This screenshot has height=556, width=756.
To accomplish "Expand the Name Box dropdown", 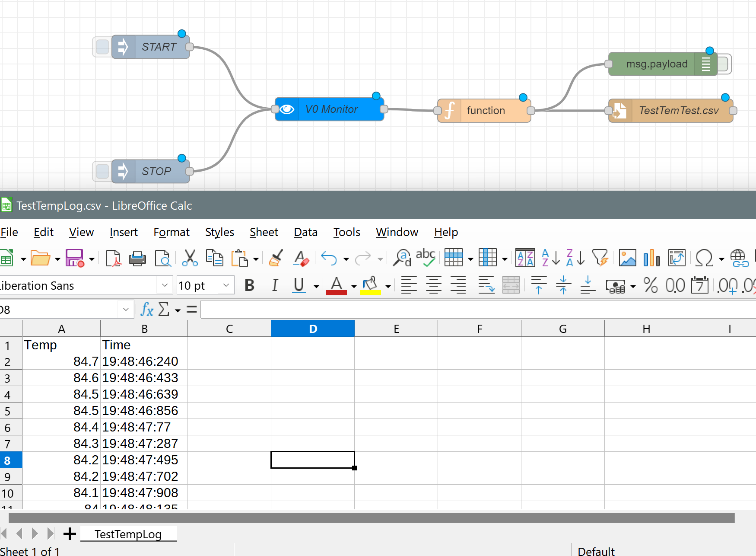I will 126,310.
